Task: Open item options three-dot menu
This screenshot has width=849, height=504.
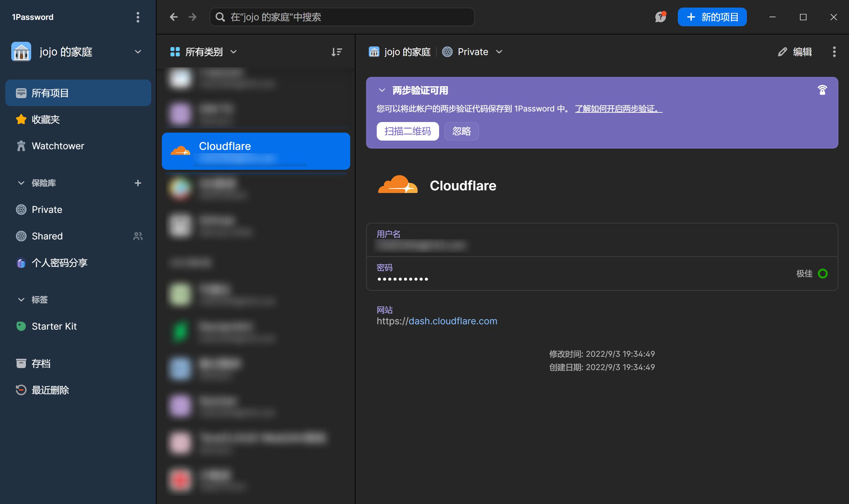Action: pyautogui.click(x=834, y=52)
